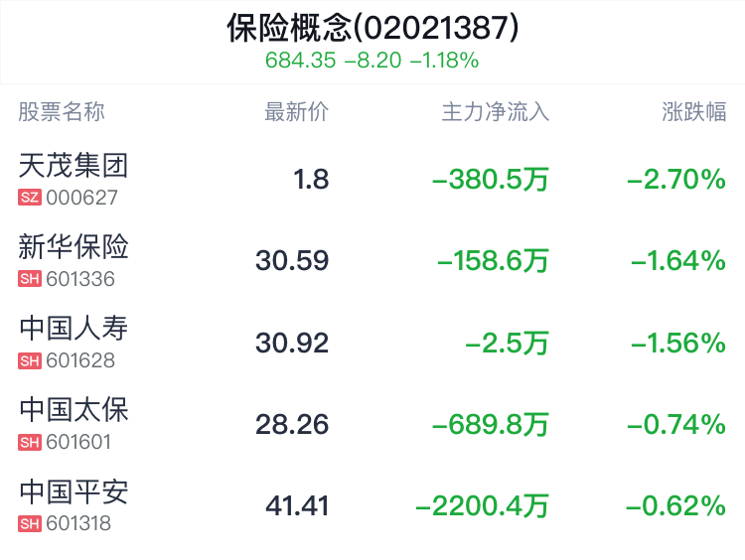Image resolution: width=745 pixels, height=560 pixels.
Task: Click the SH badge next to 601318
Action: pos(30,524)
